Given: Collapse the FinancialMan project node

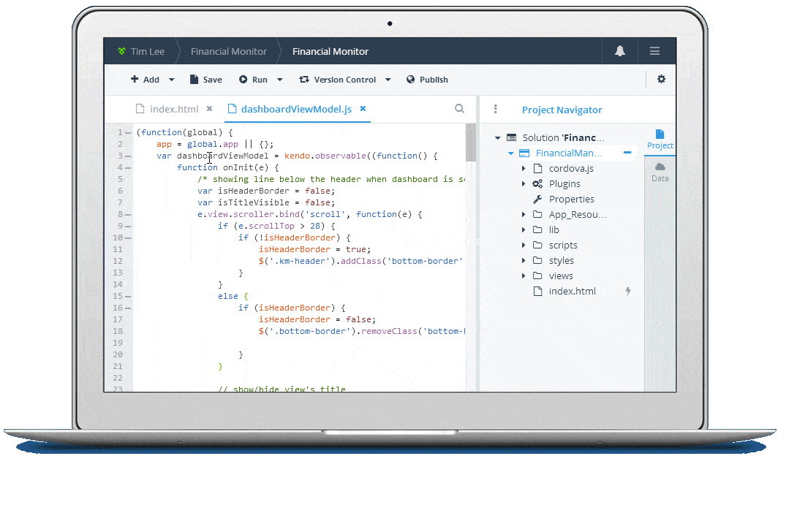Looking at the screenshot, I should click(511, 153).
